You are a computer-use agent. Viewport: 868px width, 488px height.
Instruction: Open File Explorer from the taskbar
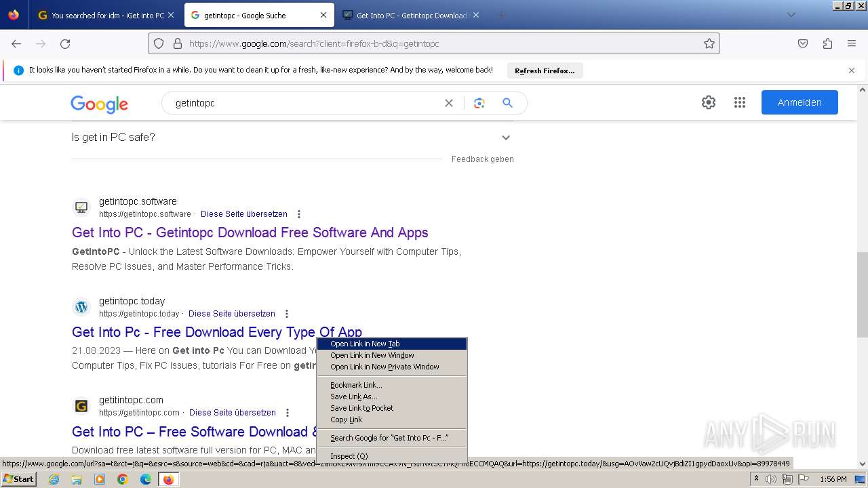77,479
